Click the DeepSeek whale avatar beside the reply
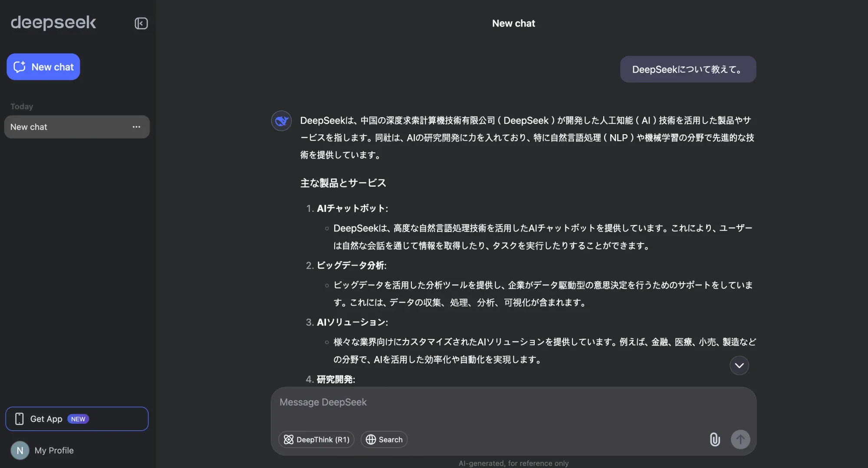This screenshot has height=468, width=868. click(x=281, y=121)
